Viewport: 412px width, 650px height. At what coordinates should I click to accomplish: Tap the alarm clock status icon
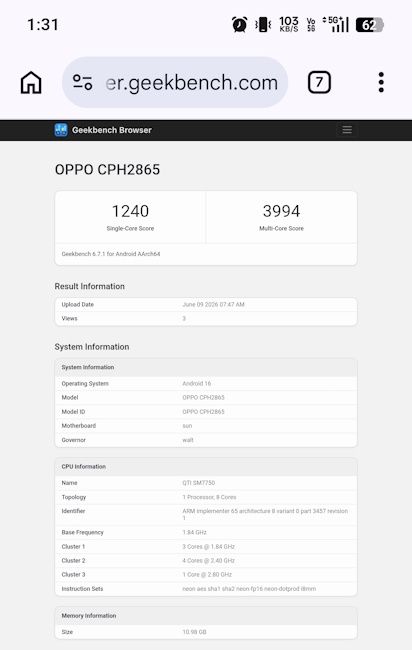point(239,24)
